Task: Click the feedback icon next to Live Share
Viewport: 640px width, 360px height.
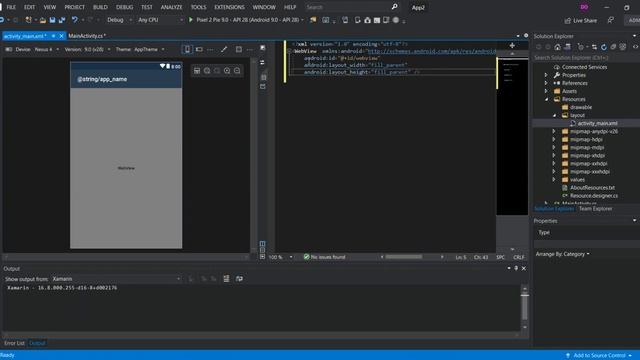Action: point(611,20)
